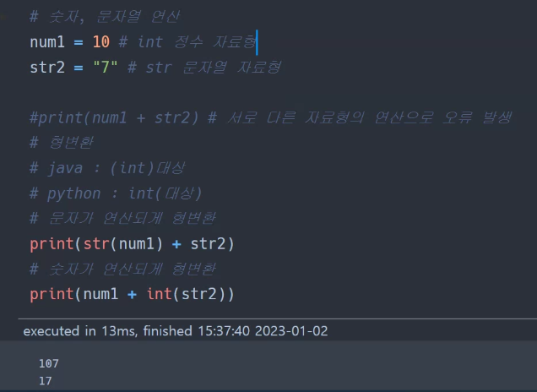The image size is (537, 392).
Task: Click the 'executed in 13ms' timing text
Action: coord(80,331)
